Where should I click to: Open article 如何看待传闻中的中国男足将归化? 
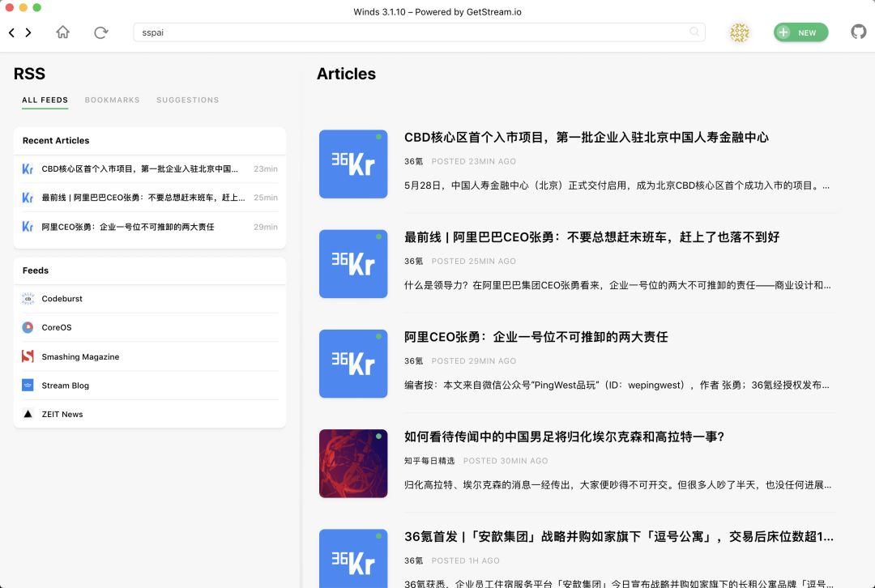(x=564, y=437)
